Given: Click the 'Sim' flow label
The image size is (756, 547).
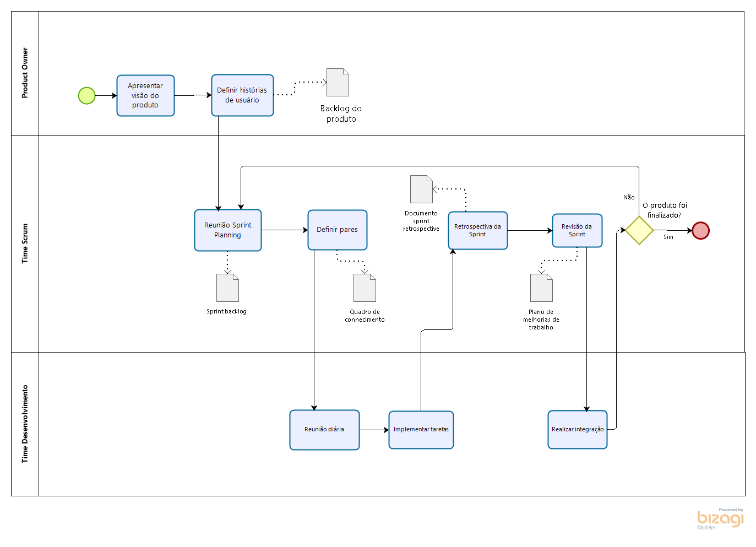Looking at the screenshot, I should pyautogui.click(x=668, y=237).
